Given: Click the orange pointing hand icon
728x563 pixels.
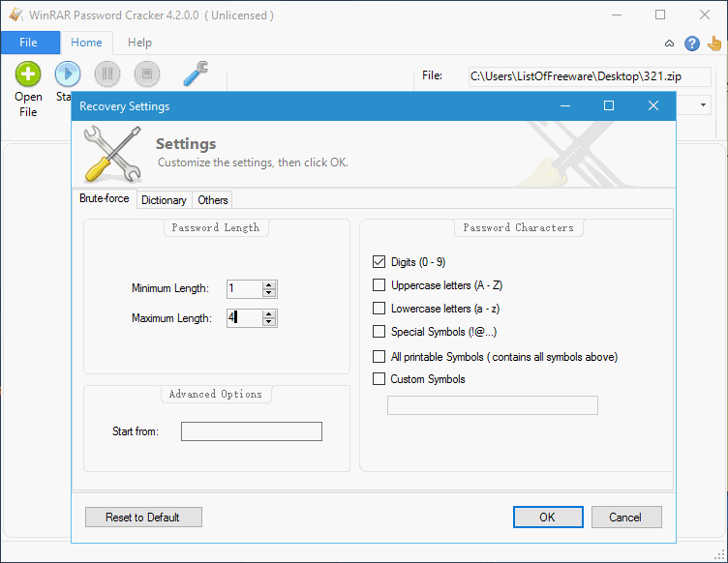Looking at the screenshot, I should pos(714,44).
